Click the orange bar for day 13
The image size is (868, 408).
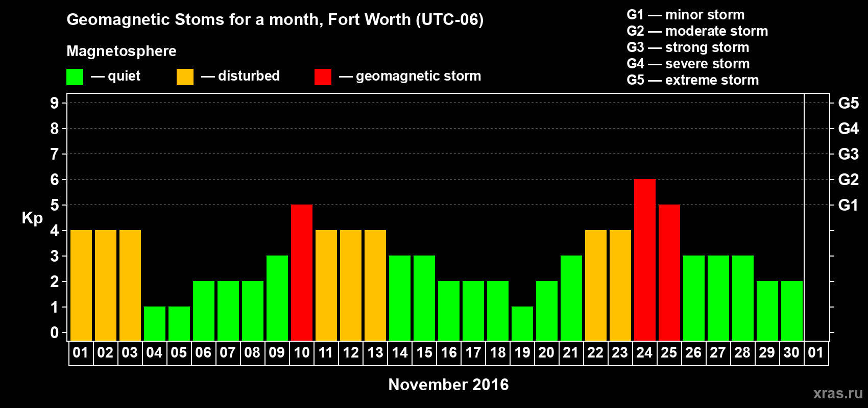pos(375,286)
